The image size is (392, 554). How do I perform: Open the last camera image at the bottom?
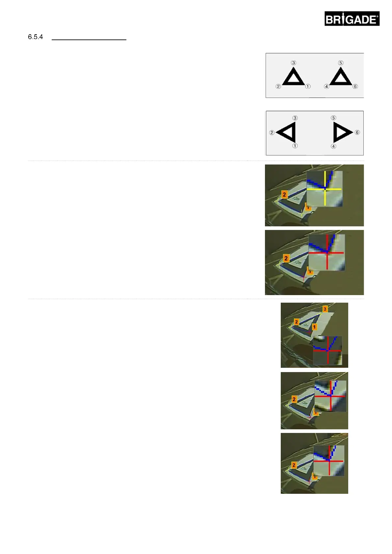(x=314, y=463)
